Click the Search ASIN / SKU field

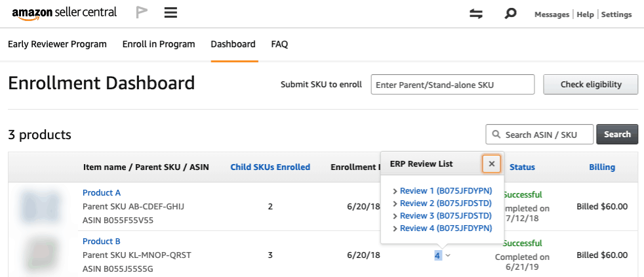click(540, 135)
